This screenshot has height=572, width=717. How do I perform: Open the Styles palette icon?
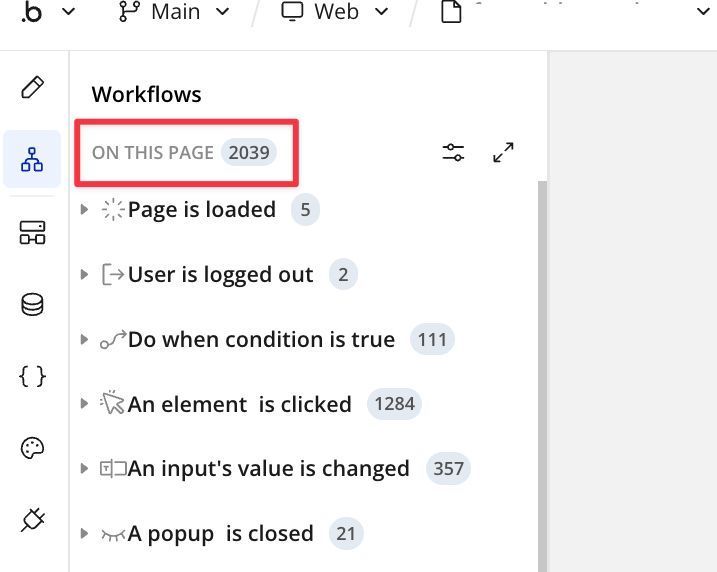coord(32,448)
